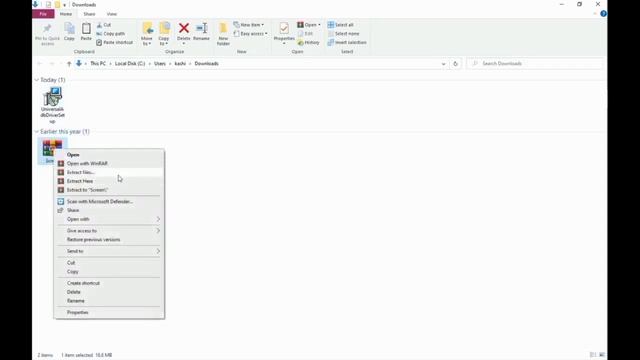Open the New item dropdown
Viewport: 640px width, 360px height.
pyautogui.click(x=249, y=25)
